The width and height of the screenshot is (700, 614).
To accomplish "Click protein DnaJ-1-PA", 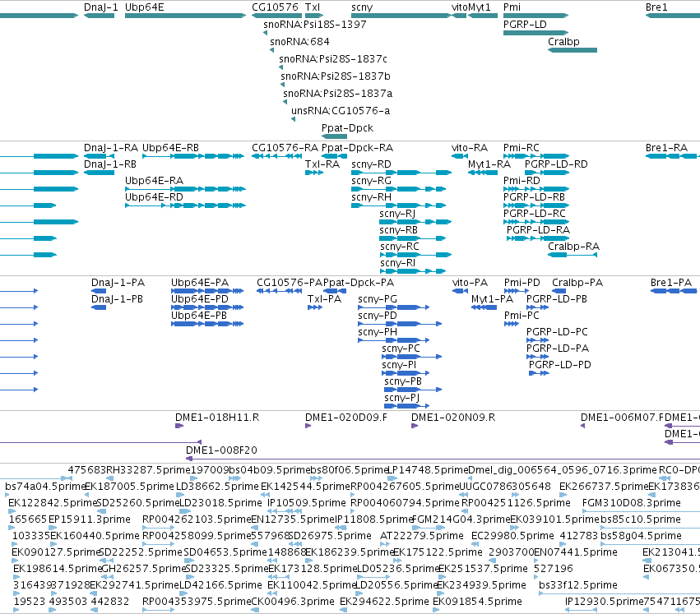I will coord(118,283).
